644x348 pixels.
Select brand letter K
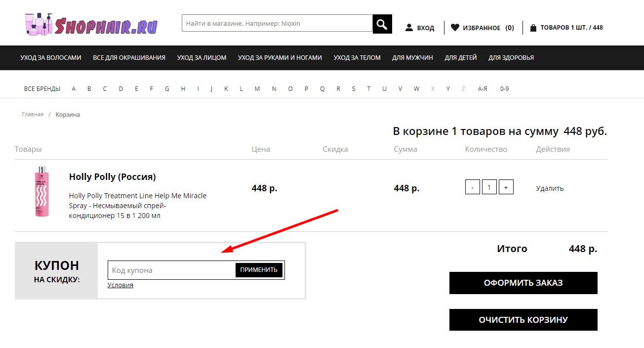click(226, 89)
